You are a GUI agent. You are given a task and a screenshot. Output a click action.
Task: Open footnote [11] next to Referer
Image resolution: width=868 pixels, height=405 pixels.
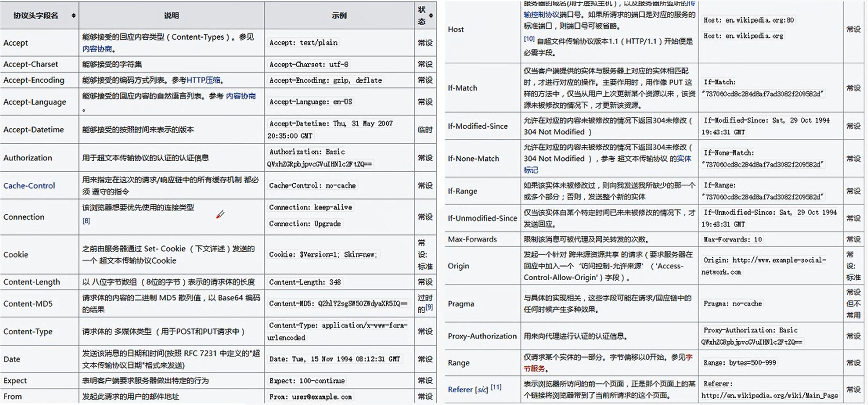[496, 387]
